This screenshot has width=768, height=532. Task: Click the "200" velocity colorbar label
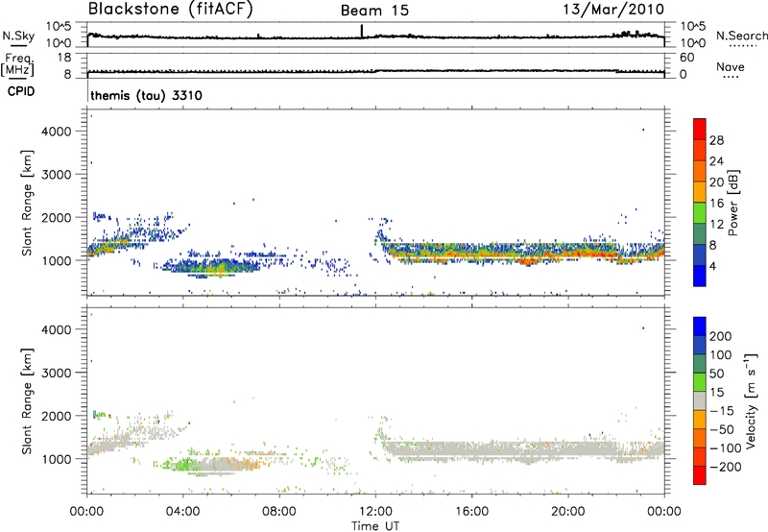721,336
